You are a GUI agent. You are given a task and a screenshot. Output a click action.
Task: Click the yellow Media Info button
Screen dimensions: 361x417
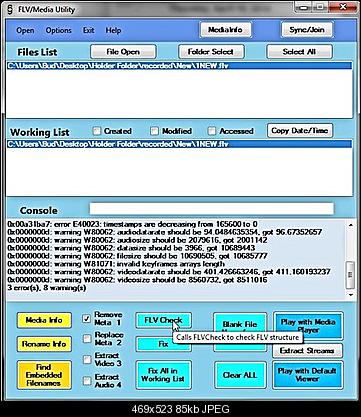[x=44, y=320]
